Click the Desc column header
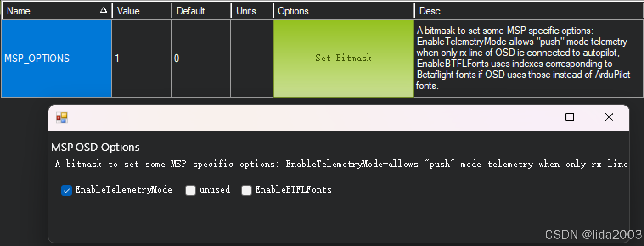 (x=529, y=11)
